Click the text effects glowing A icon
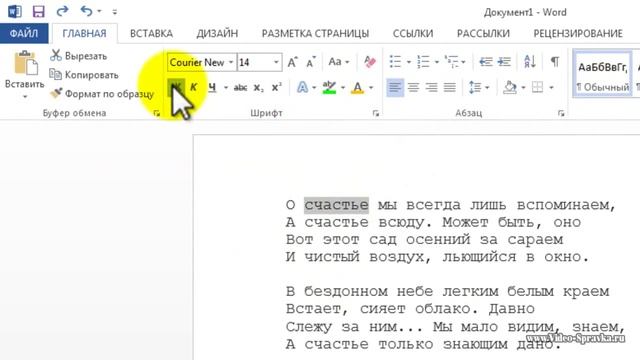 [302, 87]
